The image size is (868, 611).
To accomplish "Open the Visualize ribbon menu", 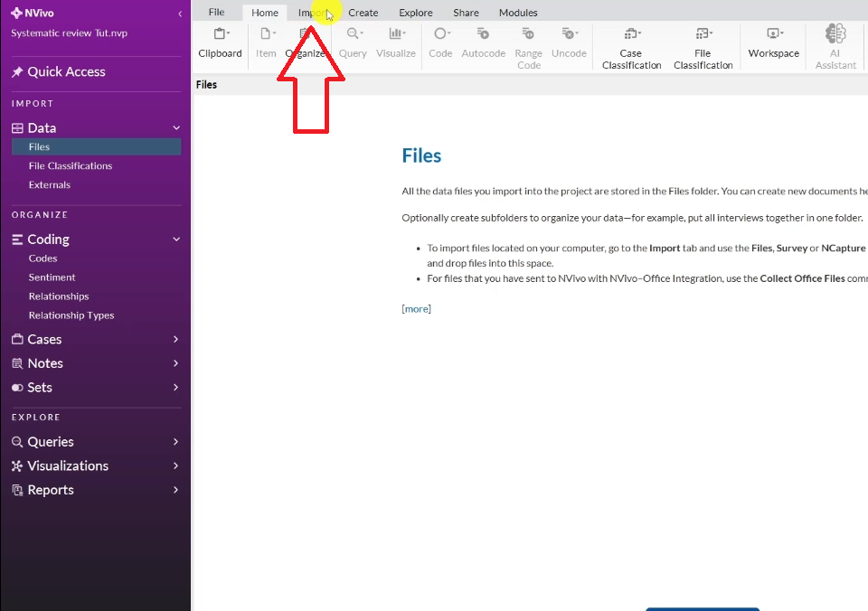I will tap(396, 42).
